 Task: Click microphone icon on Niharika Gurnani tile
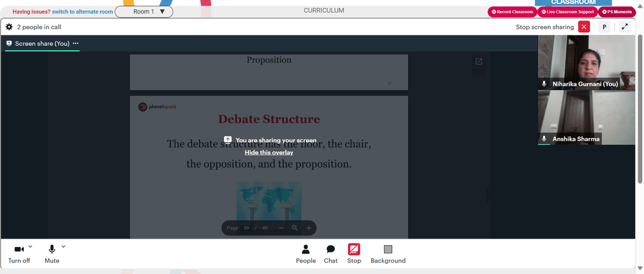coord(544,84)
